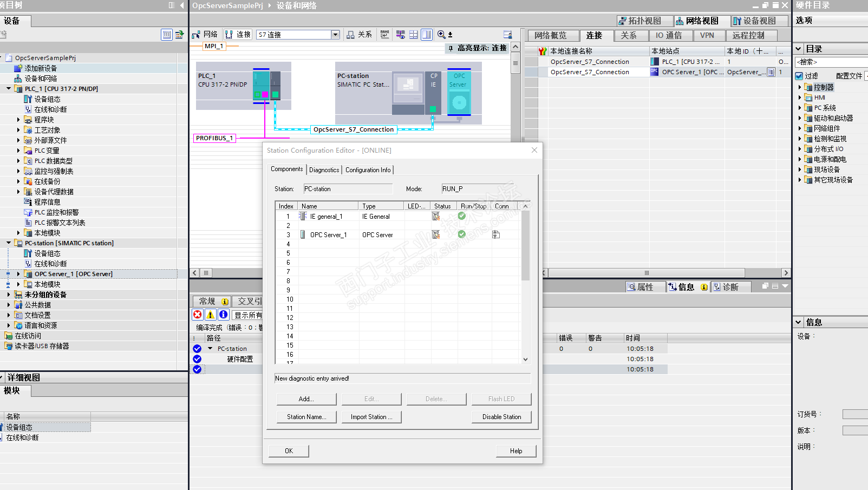
Task: Click OK in Station Configuration Editor
Action: click(289, 451)
